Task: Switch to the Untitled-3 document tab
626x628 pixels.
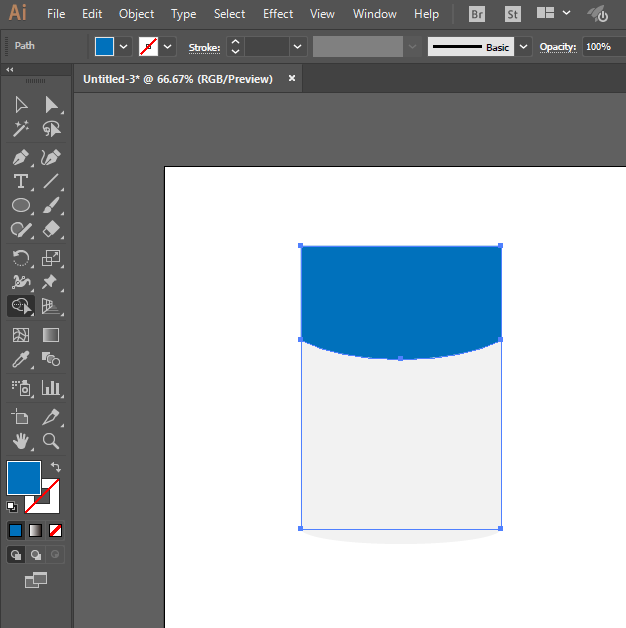Action: pyautogui.click(x=178, y=79)
